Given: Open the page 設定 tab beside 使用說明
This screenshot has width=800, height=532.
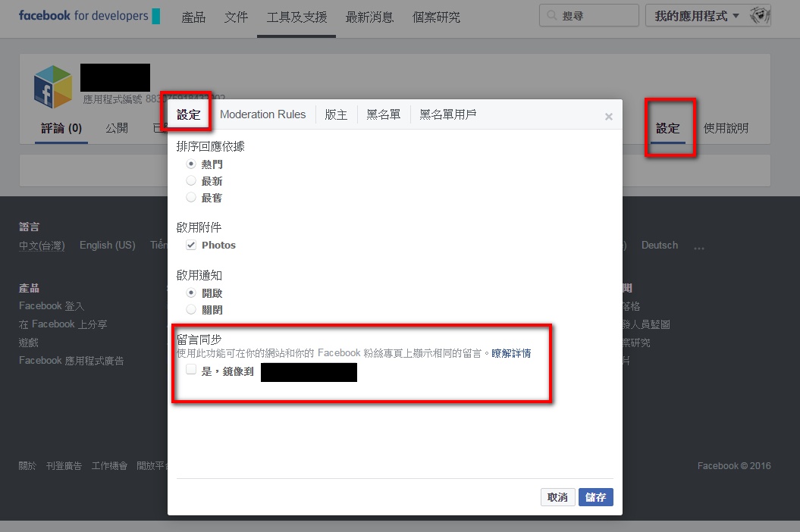Looking at the screenshot, I should pos(668,128).
